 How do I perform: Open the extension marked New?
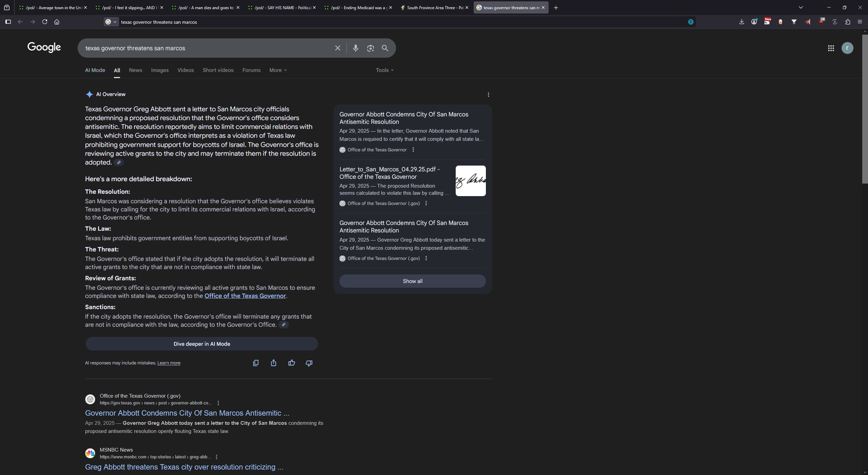pos(767,21)
